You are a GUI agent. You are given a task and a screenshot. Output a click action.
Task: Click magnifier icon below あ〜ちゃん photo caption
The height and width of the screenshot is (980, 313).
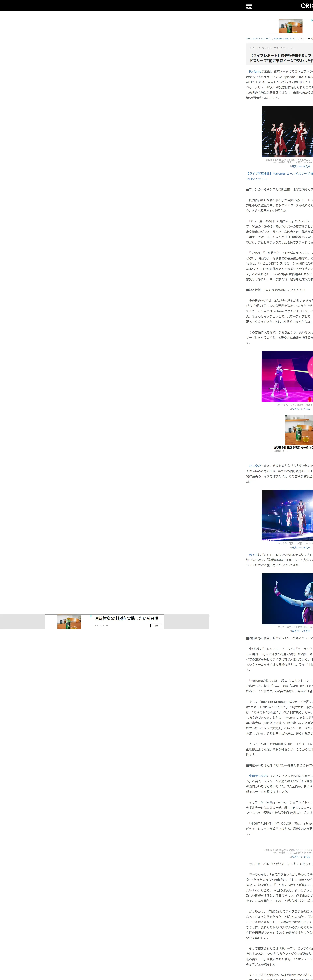291,409
